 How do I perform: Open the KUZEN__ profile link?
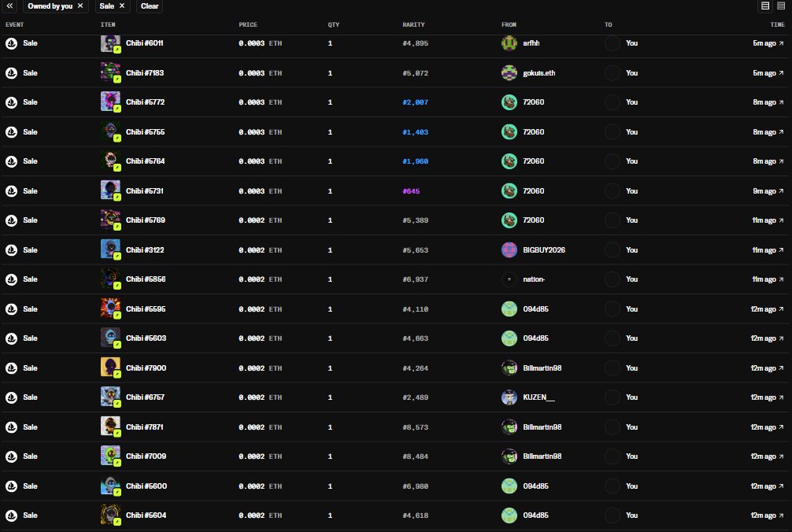538,397
